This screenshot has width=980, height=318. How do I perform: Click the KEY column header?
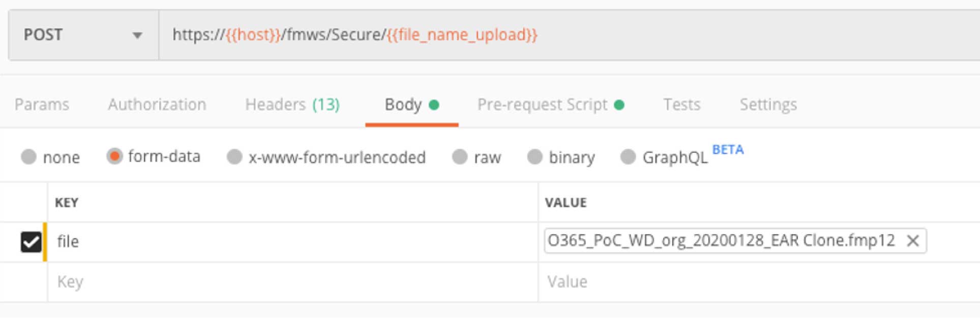pos(67,203)
